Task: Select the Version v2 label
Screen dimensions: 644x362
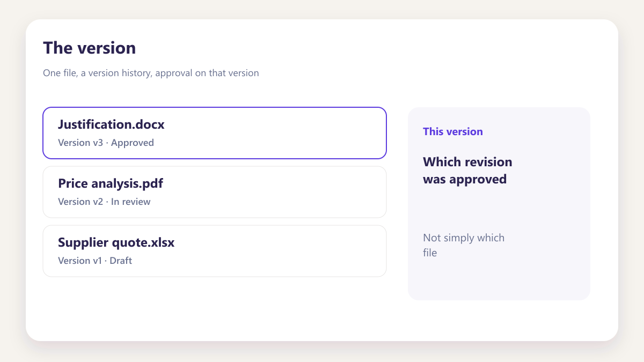Action: click(80, 202)
